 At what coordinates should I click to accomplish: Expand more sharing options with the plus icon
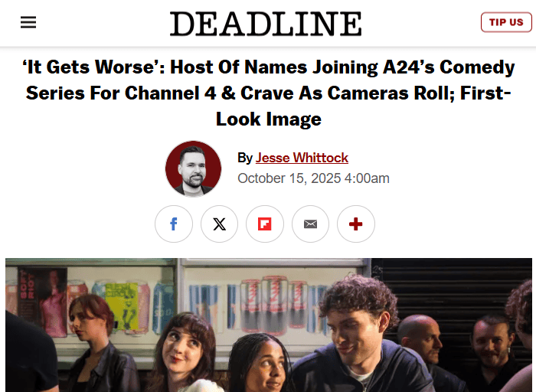coord(356,224)
